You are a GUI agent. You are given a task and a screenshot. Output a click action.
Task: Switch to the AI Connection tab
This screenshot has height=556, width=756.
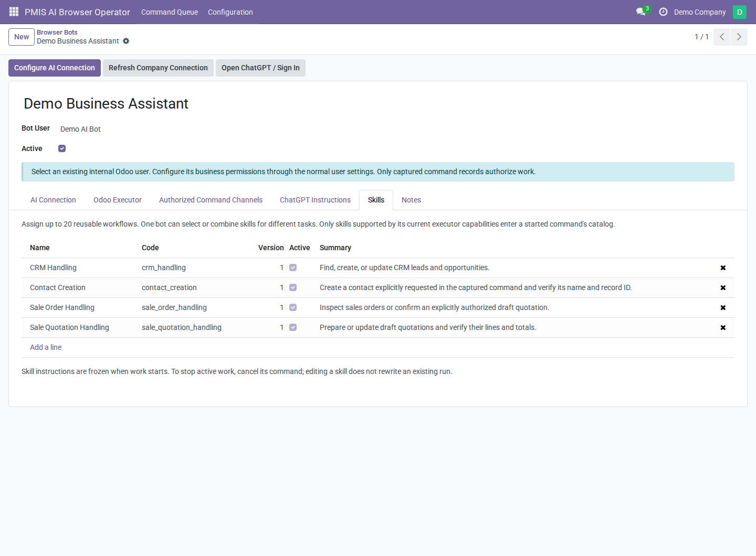53,200
